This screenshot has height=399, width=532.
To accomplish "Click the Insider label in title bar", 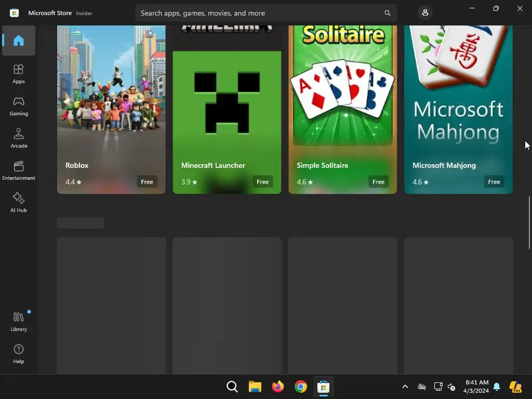I will pos(84,13).
